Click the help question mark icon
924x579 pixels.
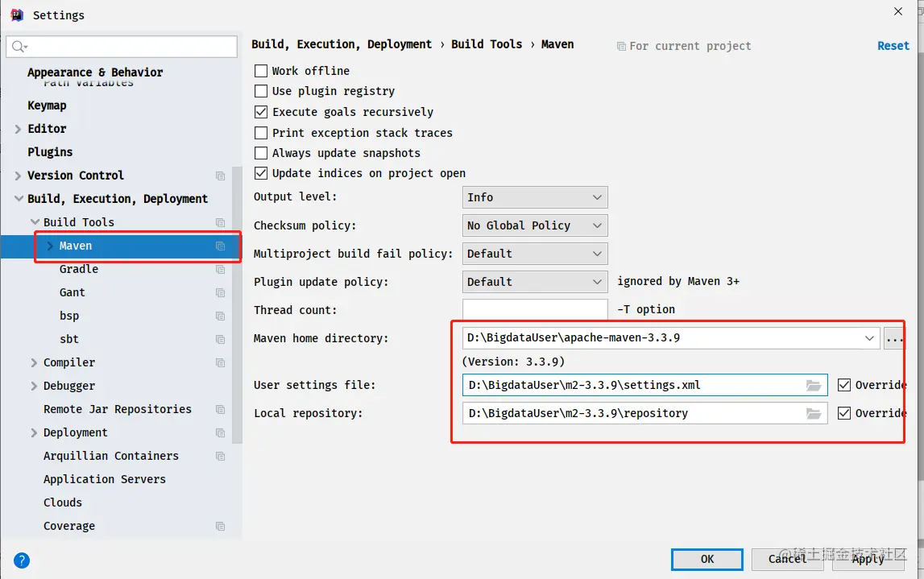click(22, 560)
